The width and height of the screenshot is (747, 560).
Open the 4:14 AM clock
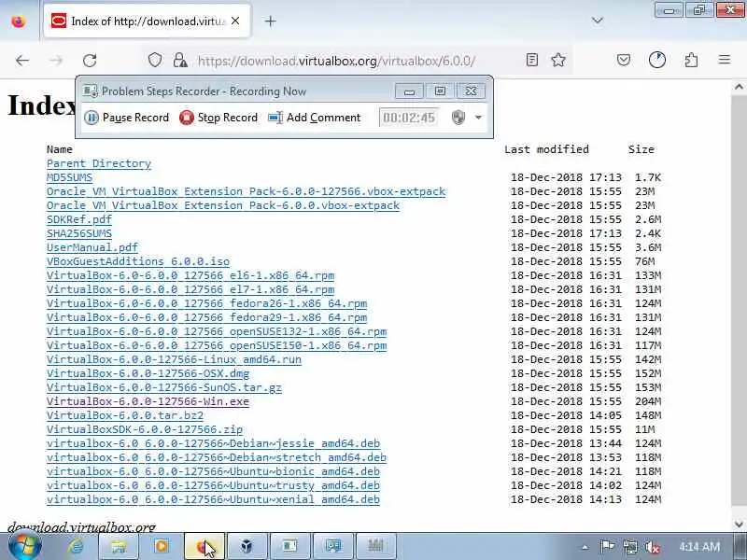tap(698, 547)
